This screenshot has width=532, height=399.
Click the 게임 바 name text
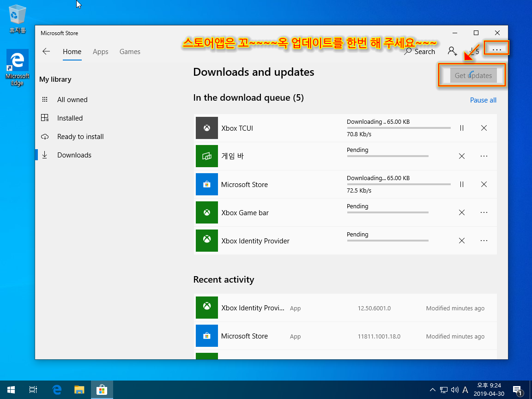tap(232, 156)
